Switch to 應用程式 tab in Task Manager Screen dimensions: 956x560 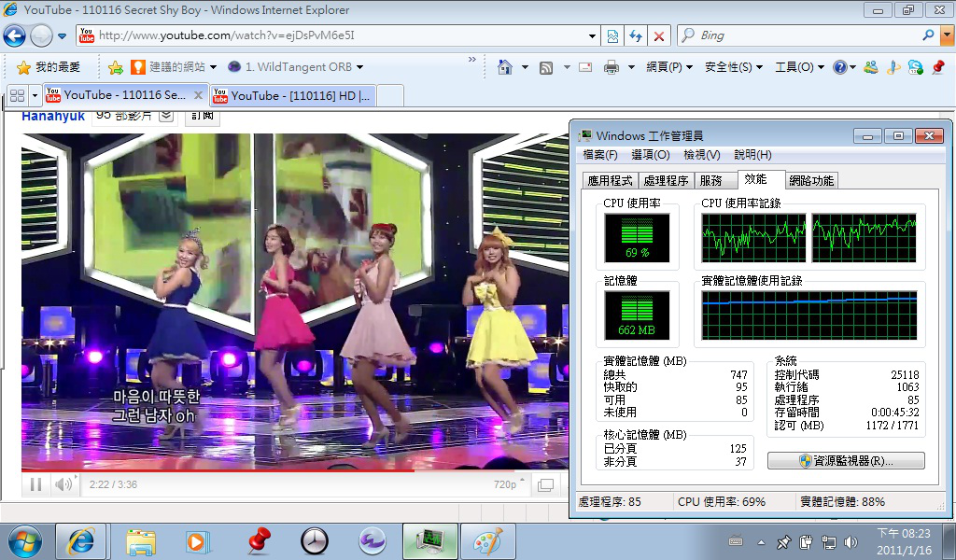click(x=611, y=180)
